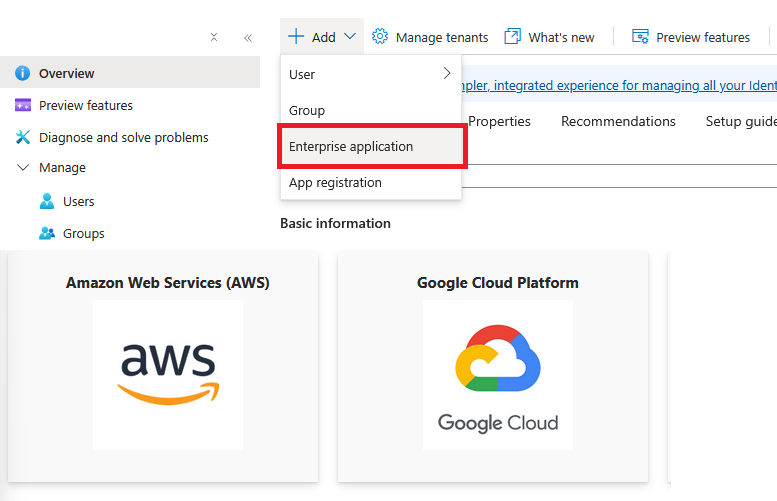Choose App registration menu entry

click(335, 183)
